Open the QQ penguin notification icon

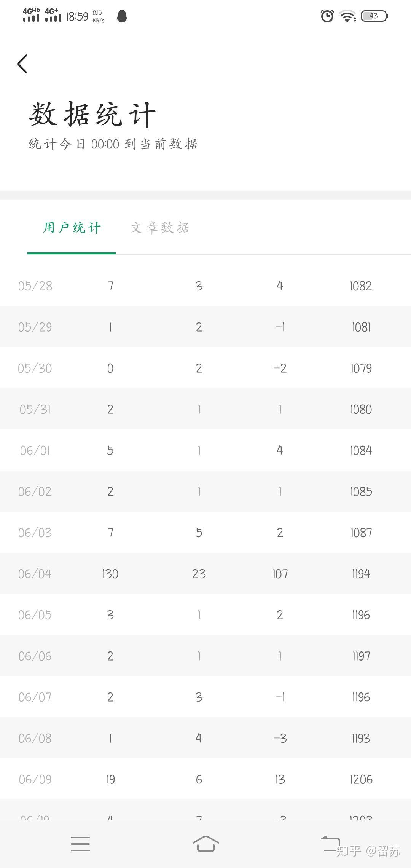(x=122, y=16)
